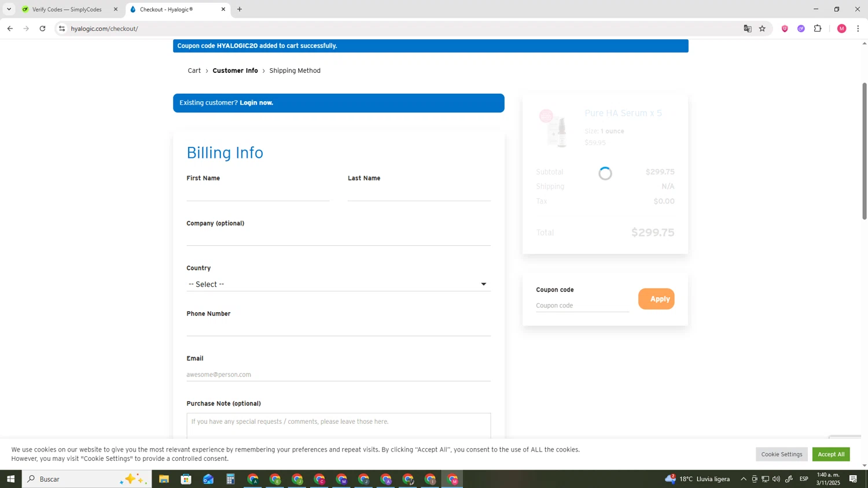Open network status icon in tray
Image resolution: width=868 pixels, height=488 pixels.
(x=765, y=479)
